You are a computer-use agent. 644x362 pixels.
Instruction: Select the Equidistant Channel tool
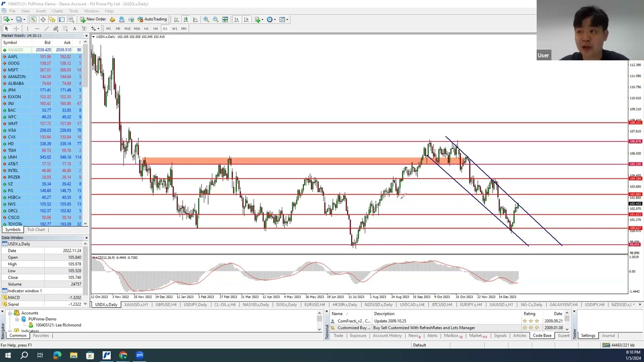[x=56, y=29]
